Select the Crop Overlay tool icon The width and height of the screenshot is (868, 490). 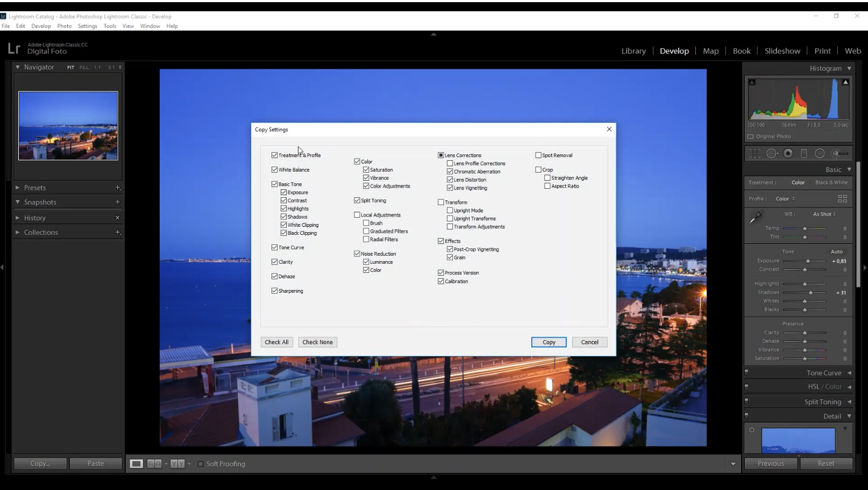[x=755, y=154]
